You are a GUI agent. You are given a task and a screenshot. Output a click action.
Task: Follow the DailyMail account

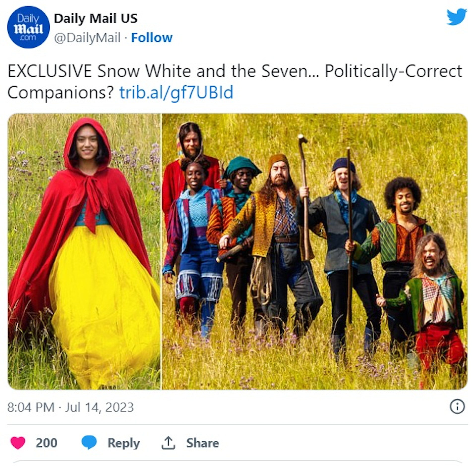click(x=152, y=38)
